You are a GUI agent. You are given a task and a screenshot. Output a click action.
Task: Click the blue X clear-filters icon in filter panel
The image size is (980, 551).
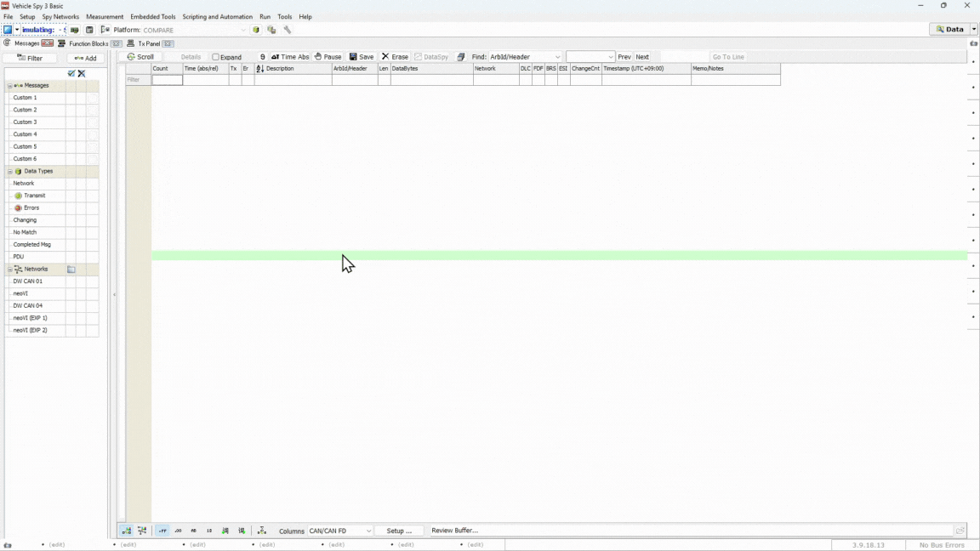(82, 74)
